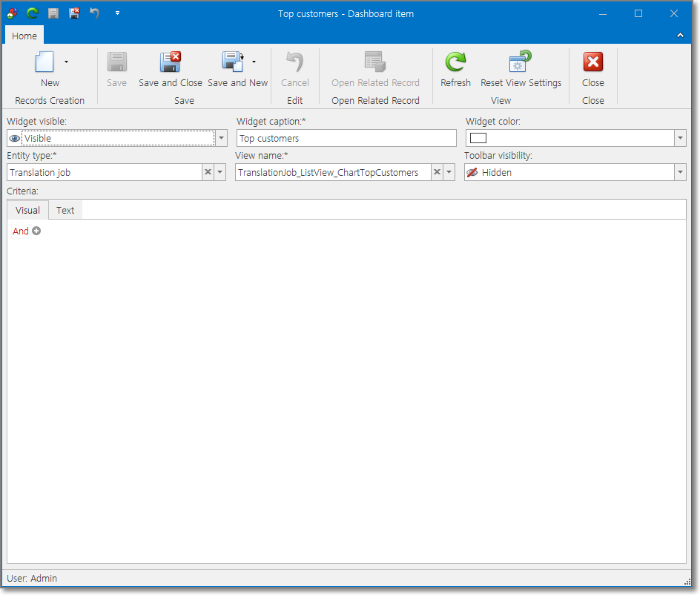Click the User: Admin status text
Viewport: 700px width, 595px height.
(32, 578)
